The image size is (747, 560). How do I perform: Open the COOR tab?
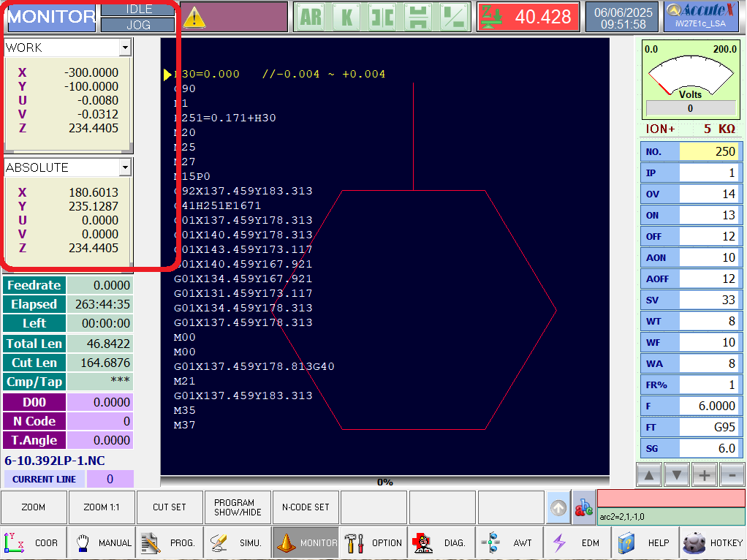click(x=34, y=543)
